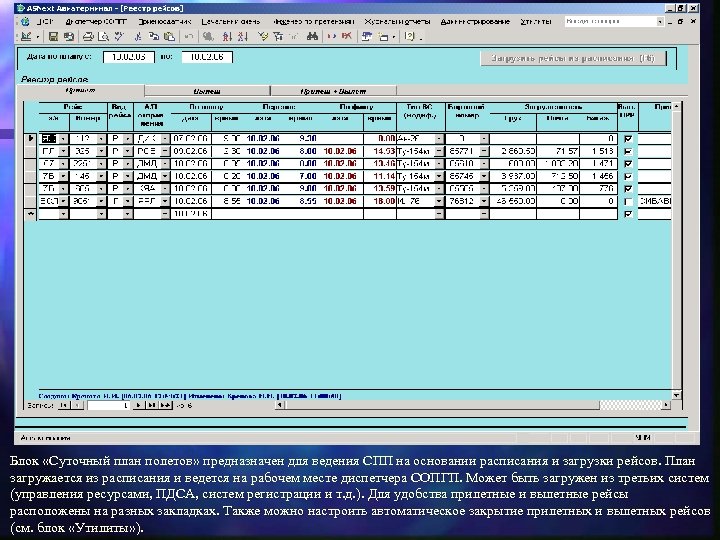Toggle the checkbox in the 13.59 arrival row
Screen dimensions: 720x540
[x=628, y=189]
